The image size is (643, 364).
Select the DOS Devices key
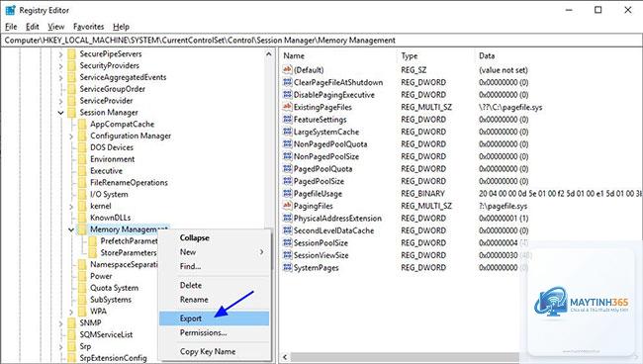[x=112, y=147]
